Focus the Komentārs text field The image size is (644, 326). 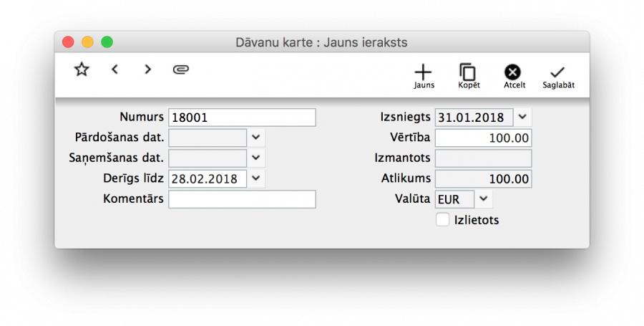[x=242, y=199]
